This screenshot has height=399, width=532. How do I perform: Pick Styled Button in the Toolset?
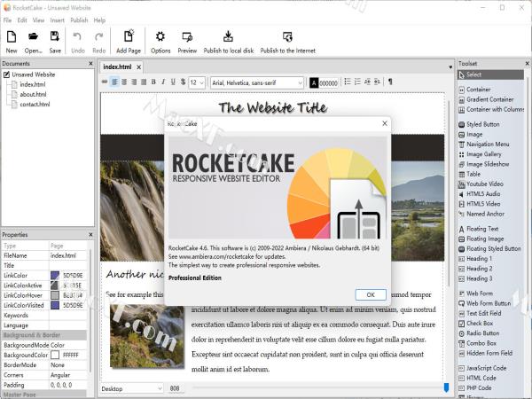pyautogui.click(x=479, y=124)
